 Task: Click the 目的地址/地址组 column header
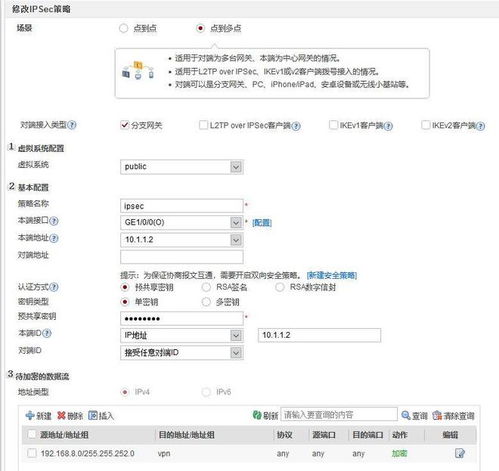point(186,435)
